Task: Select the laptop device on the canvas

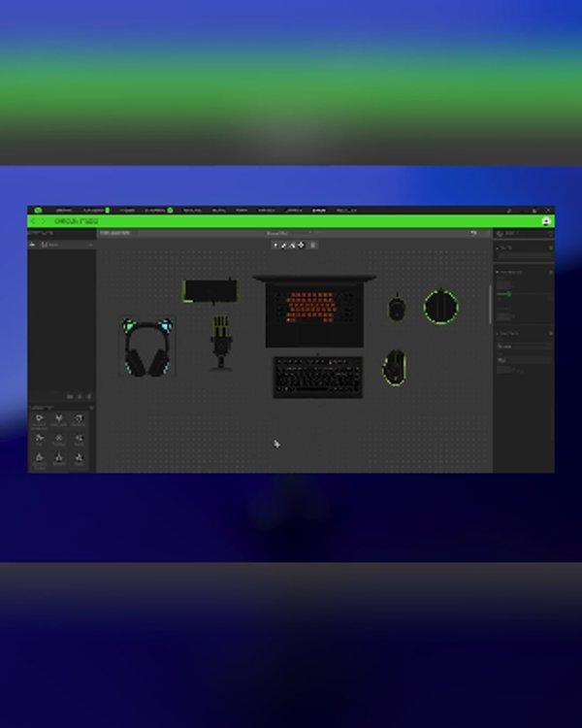Action: [314, 311]
